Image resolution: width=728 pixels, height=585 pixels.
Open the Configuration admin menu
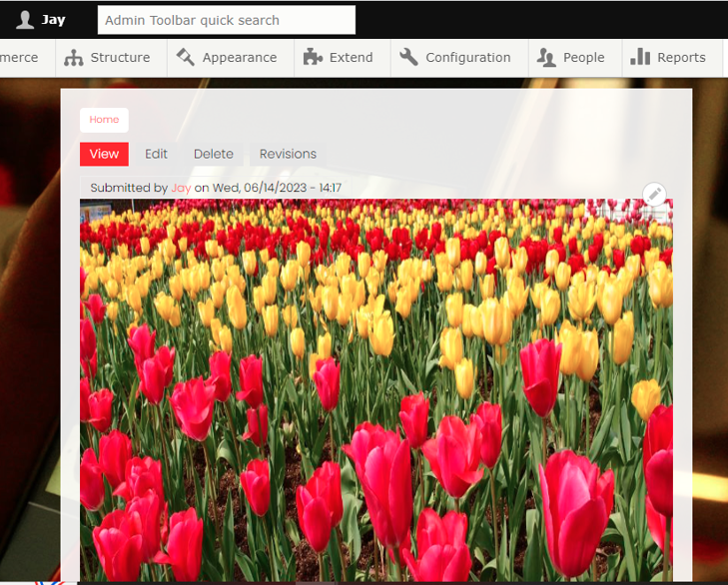459,58
